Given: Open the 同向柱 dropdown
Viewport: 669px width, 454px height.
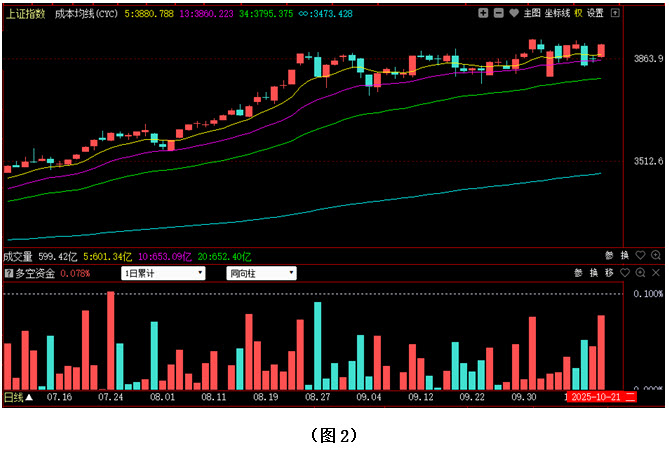Looking at the screenshot, I should 262,273.
